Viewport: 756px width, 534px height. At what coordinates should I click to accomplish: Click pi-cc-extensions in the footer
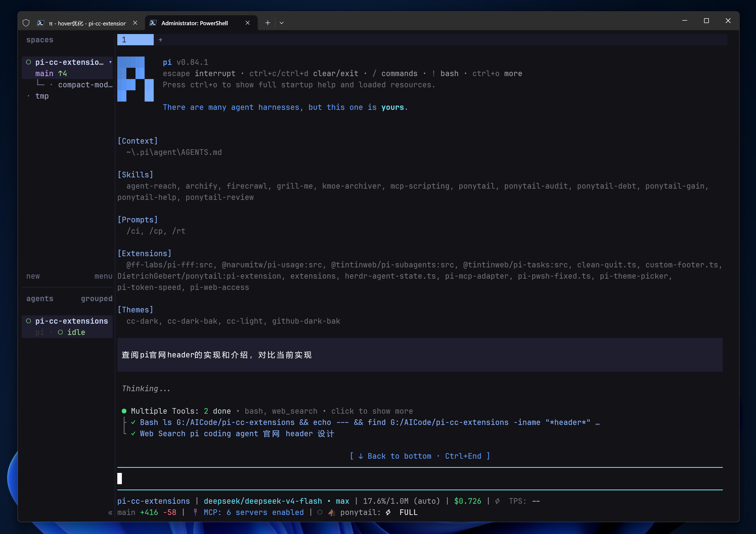(153, 501)
